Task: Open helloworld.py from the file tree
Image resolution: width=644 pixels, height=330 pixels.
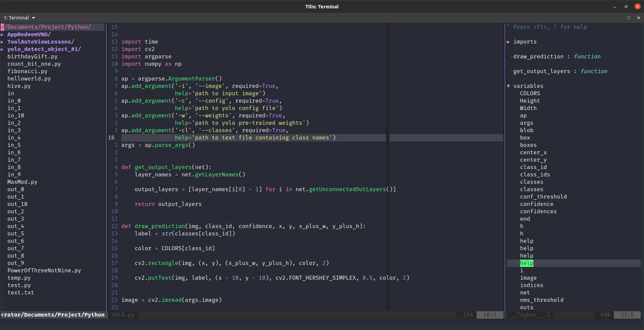Action: point(29,78)
